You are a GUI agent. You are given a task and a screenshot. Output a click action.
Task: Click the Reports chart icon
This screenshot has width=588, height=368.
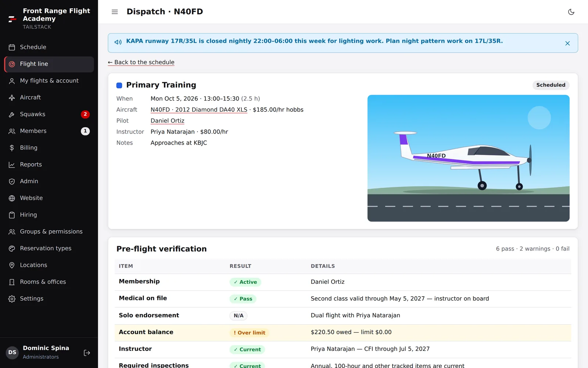pyautogui.click(x=12, y=164)
